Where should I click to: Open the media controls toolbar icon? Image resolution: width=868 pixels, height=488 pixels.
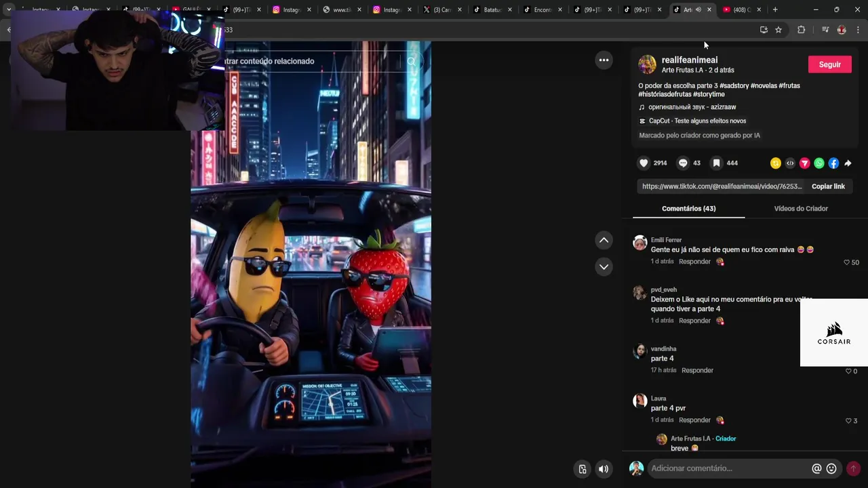pyautogui.click(x=825, y=30)
